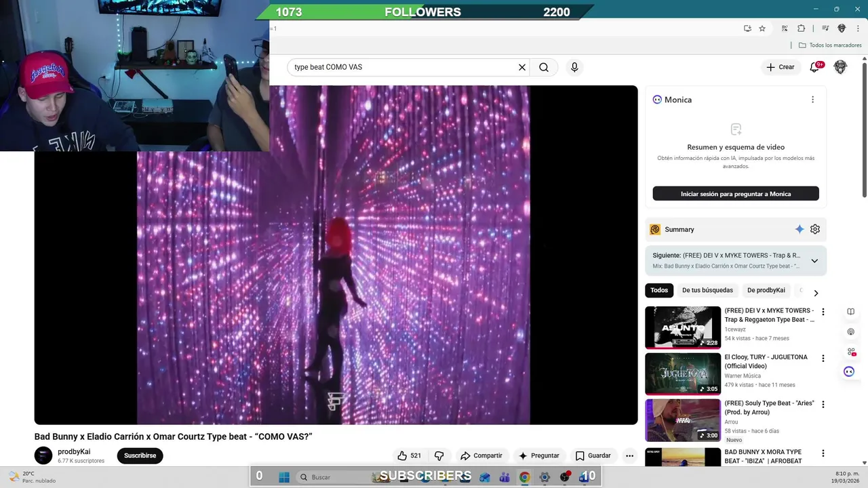Click Warner Música channel name
The image size is (868, 488).
[x=743, y=375]
